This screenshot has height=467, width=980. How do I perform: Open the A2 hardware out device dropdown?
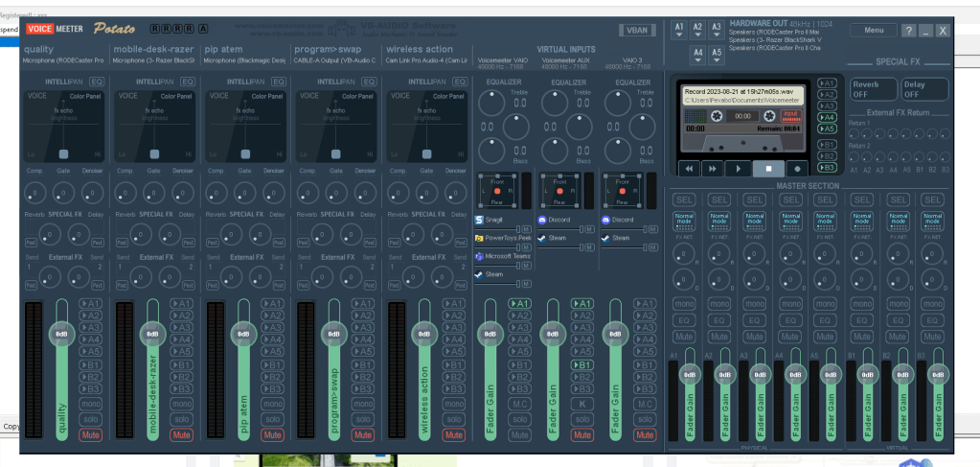click(698, 29)
